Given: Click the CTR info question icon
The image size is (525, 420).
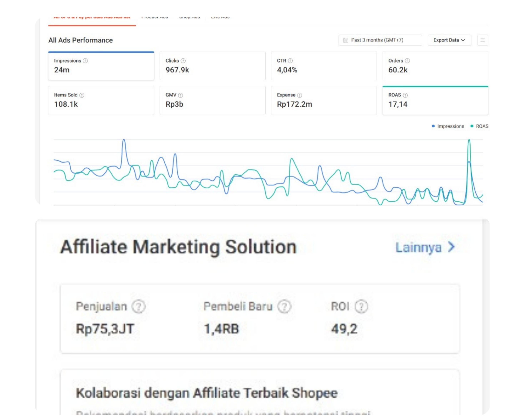Looking at the screenshot, I should click(x=290, y=61).
